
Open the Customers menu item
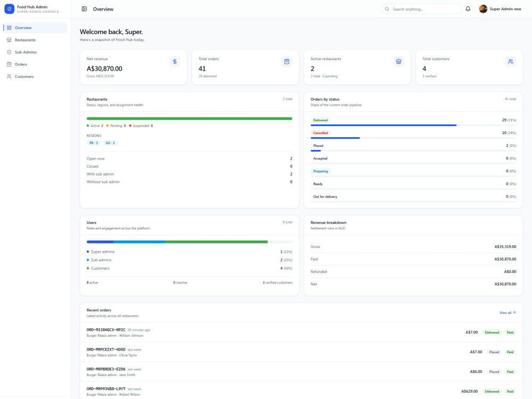coord(35,77)
